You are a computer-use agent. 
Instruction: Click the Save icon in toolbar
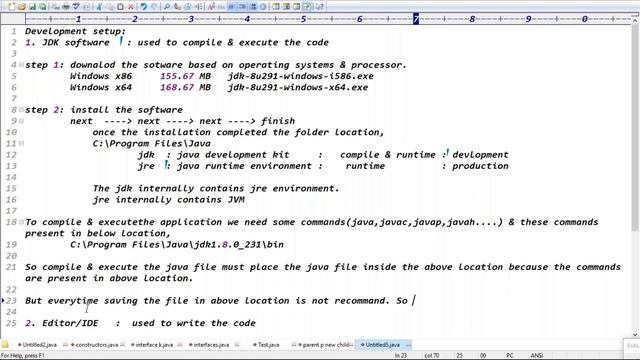pyautogui.click(x=32, y=7)
